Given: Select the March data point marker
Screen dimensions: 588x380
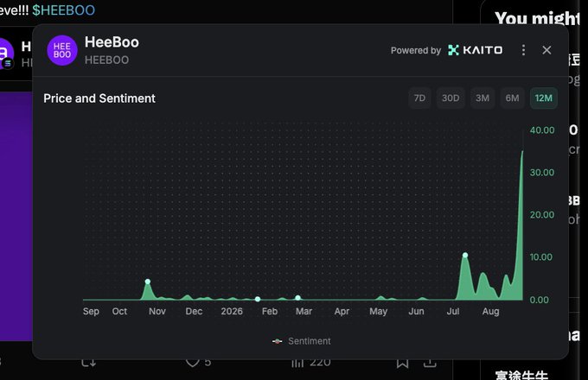Looking at the screenshot, I should (297, 298).
